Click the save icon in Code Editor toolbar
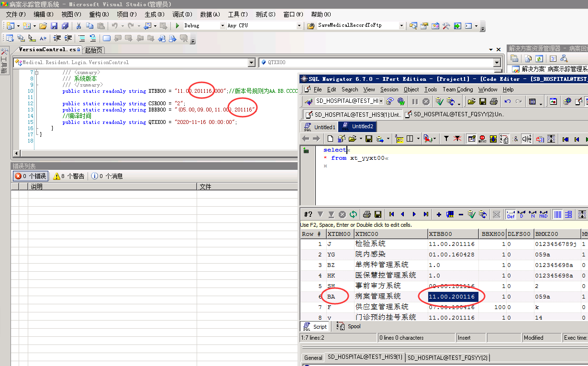This screenshot has height=366, width=588. [369, 139]
